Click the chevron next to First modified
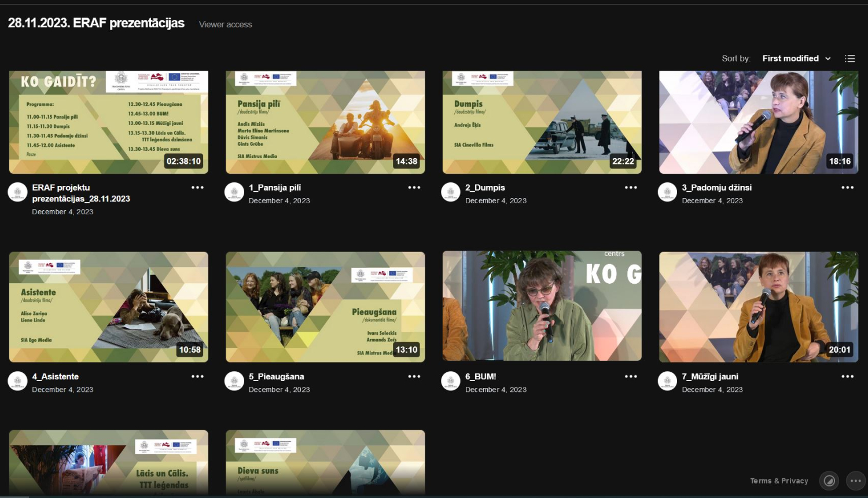Image resolution: width=868 pixels, height=498 pixels. pos(828,59)
